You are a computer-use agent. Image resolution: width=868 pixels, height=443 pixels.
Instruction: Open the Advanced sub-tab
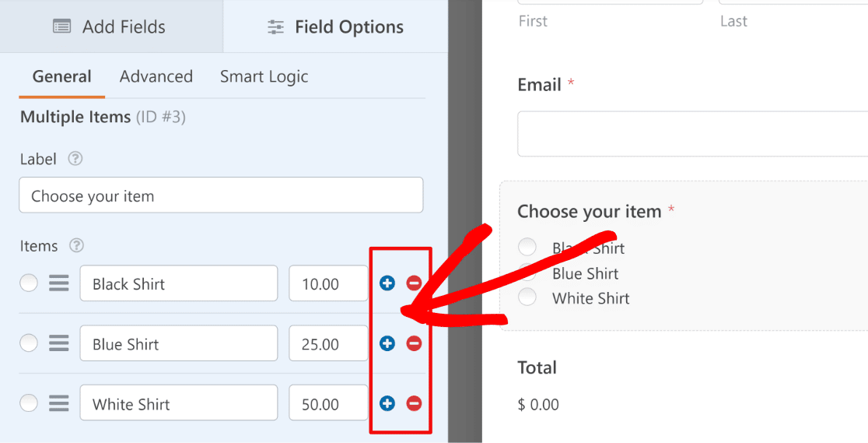(x=156, y=76)
